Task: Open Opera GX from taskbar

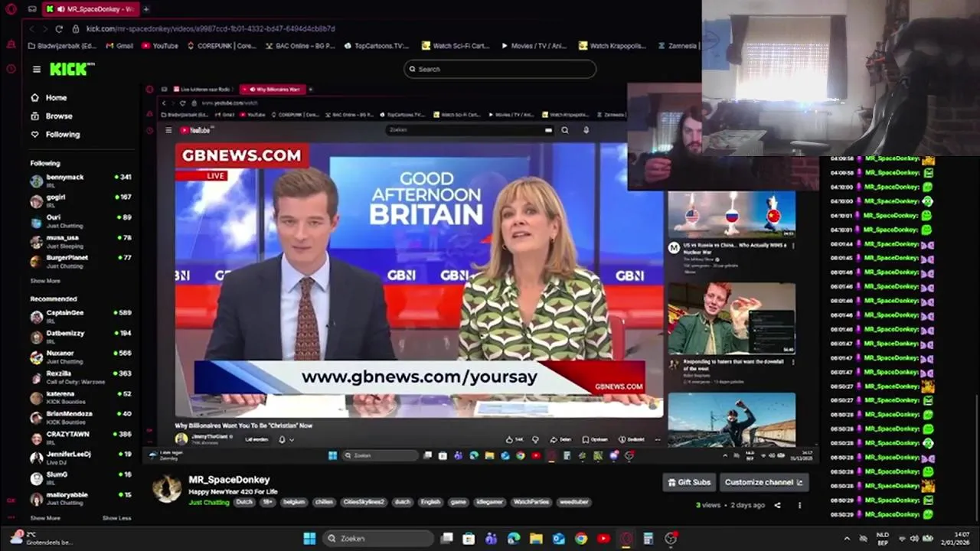Action: (626, 539)
